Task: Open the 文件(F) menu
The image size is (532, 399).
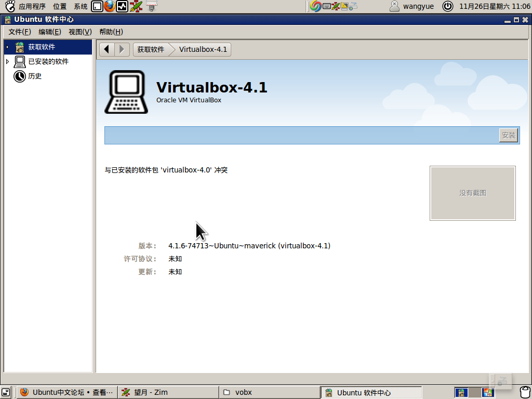Action: point(20,32)
